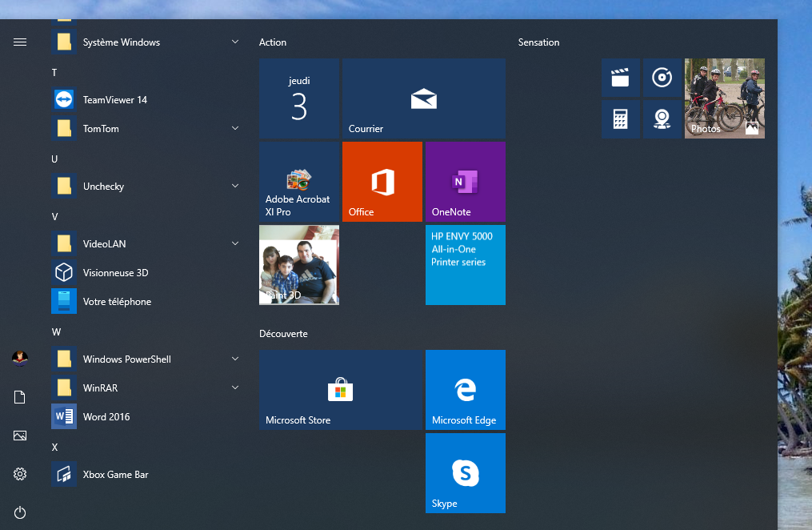Open Visionneuse 3D app
Viewport: 812px width, 530px height.
click(x=147, y=272)
